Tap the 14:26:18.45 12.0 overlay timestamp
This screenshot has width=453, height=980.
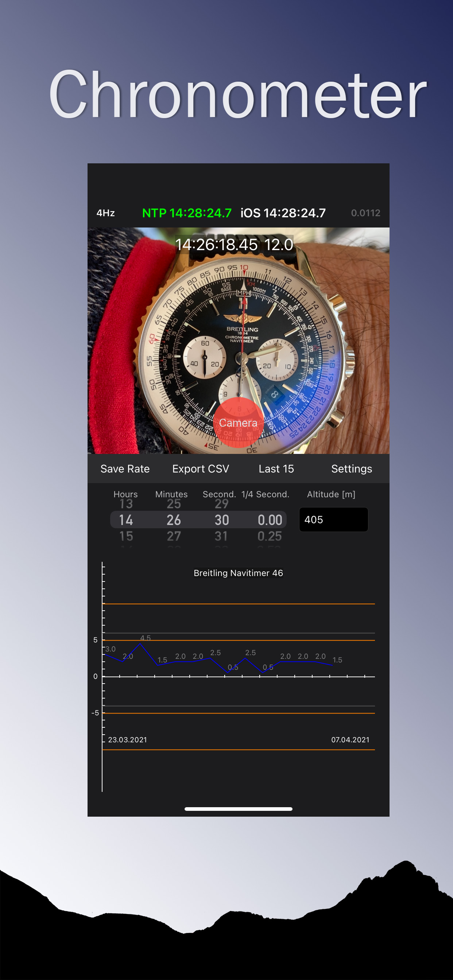[234, 245]
